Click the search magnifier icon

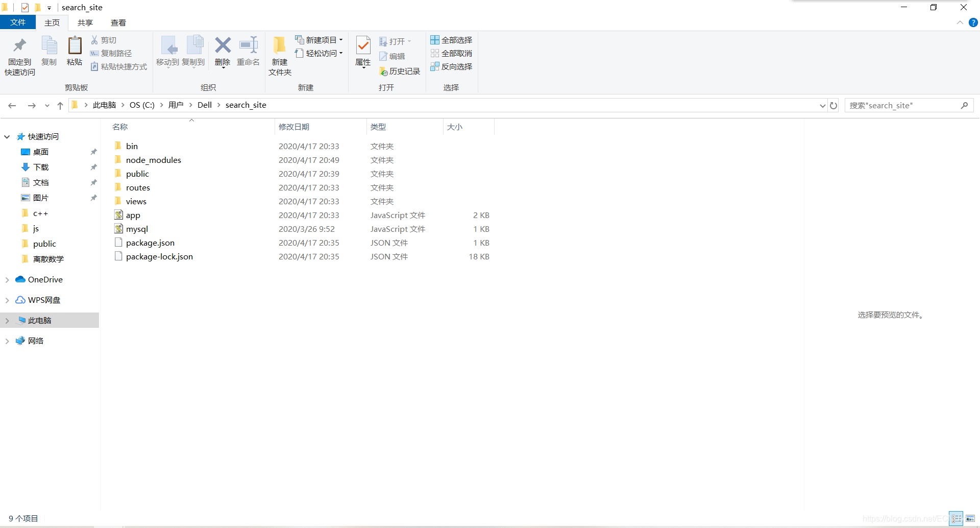pyautogui.click(x=964, y=105)
